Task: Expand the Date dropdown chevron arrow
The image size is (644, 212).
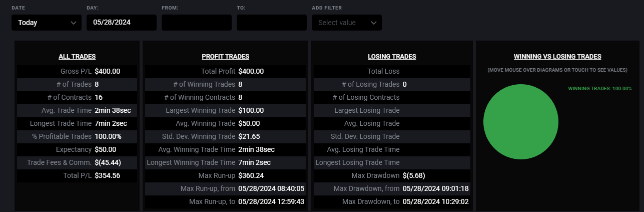Action: [x=74, y=23]
